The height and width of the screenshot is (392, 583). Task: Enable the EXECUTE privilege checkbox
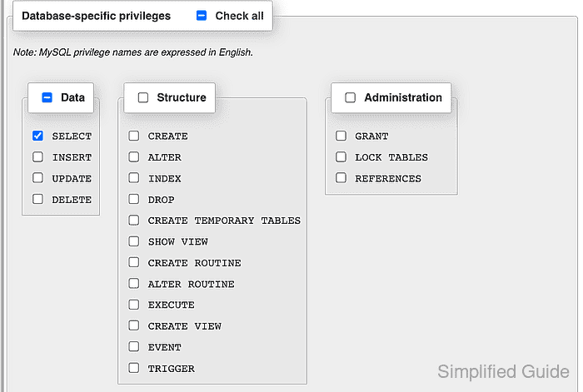(134, 305)
